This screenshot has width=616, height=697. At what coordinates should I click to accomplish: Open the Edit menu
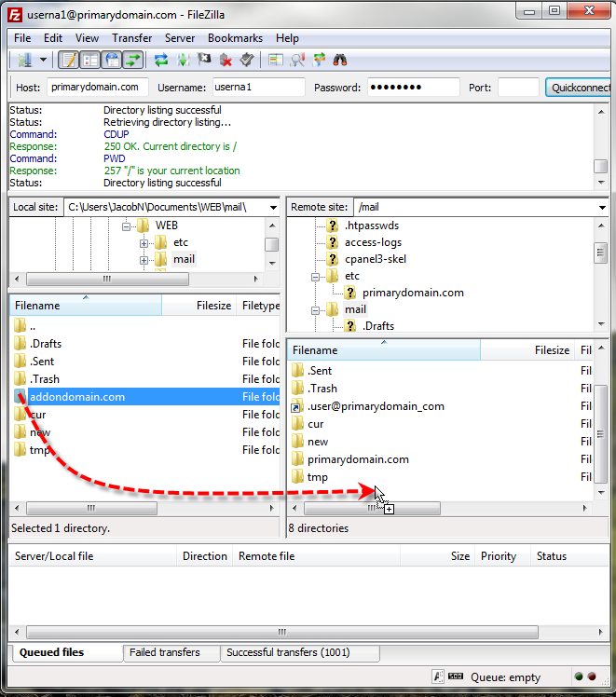click(53, 38)
